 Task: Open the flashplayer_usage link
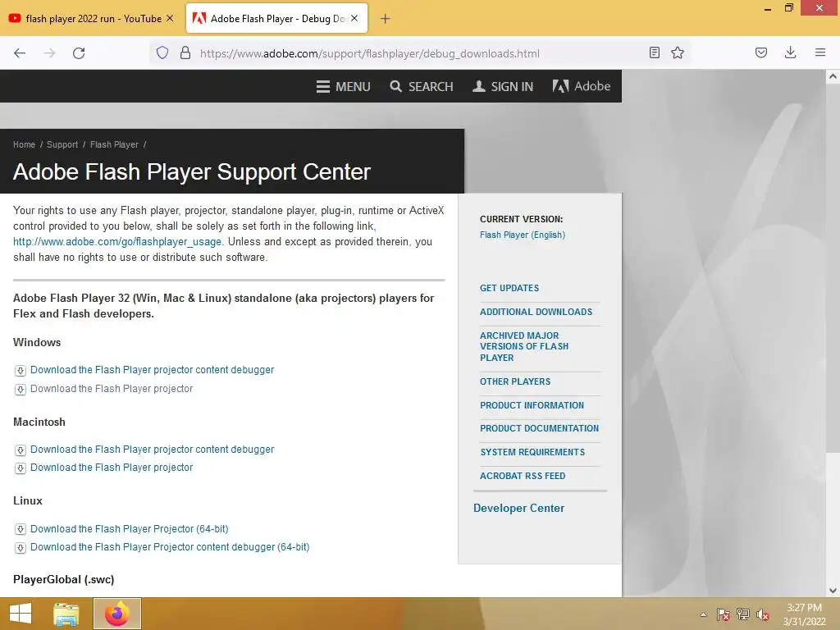pyautogui.click(x=117, y=242)
